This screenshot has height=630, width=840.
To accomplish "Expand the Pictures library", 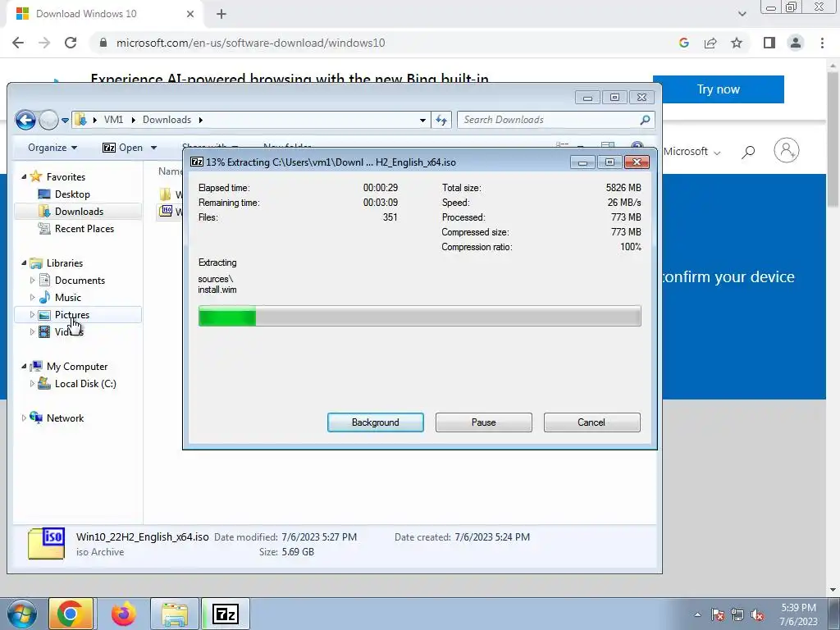I will tap(32, 314).
